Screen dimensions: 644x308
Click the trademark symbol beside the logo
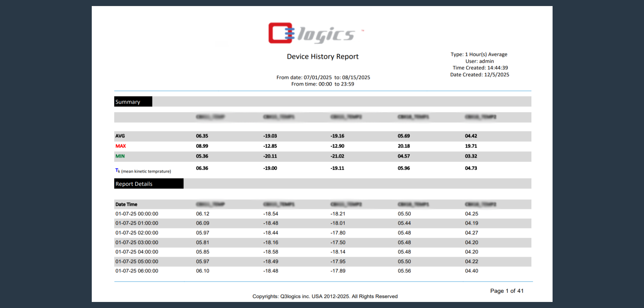point(362,30)
